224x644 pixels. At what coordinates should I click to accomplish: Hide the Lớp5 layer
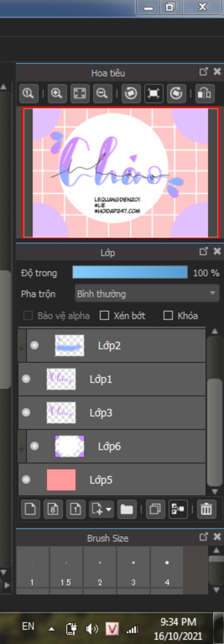coord(26,480)
